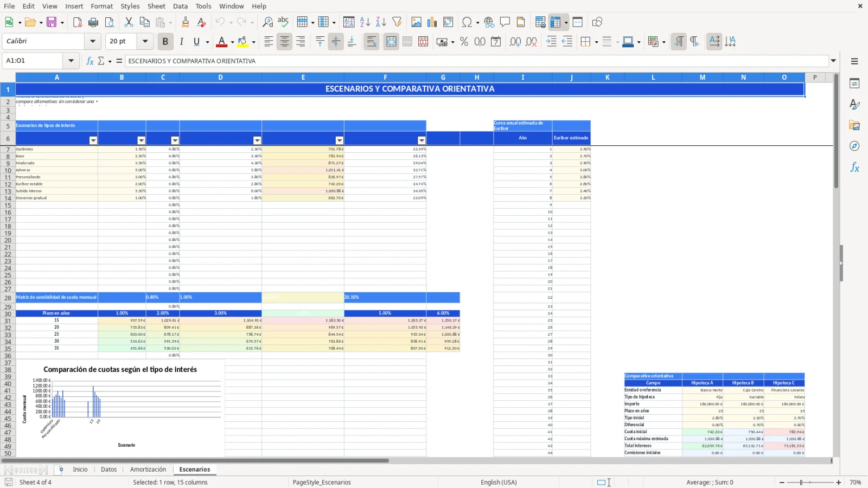Click the Export as PDF icon

click(78, 22)
